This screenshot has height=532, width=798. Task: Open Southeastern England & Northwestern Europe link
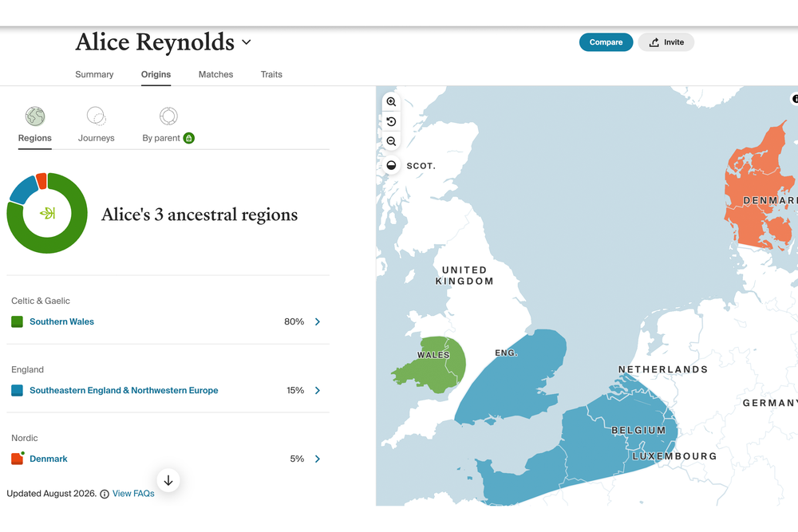[x=124, y=390]
